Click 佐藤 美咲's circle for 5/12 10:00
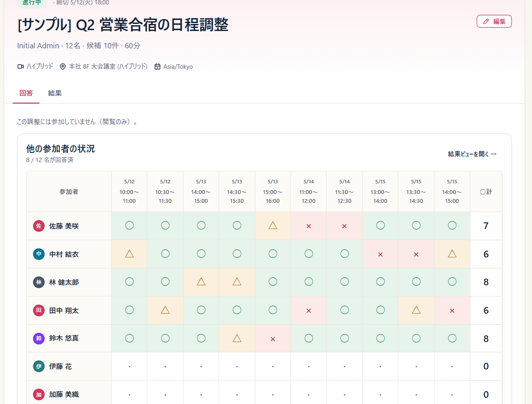Screen dimensions: 532x404 129,225
